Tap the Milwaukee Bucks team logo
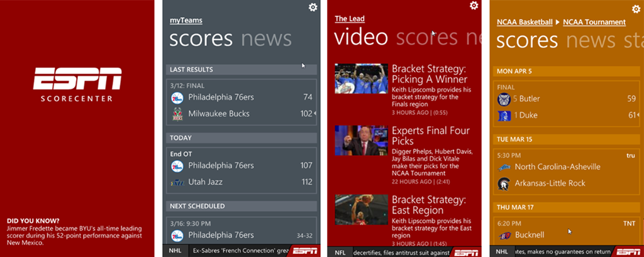The width and height of the screenshot is (644, 257). (x=177, y=114)
